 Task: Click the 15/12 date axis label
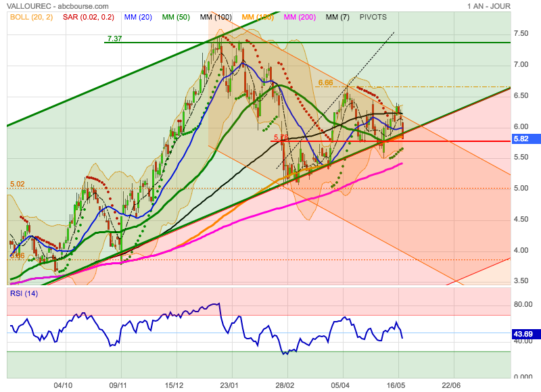click(x=174, y=385)
